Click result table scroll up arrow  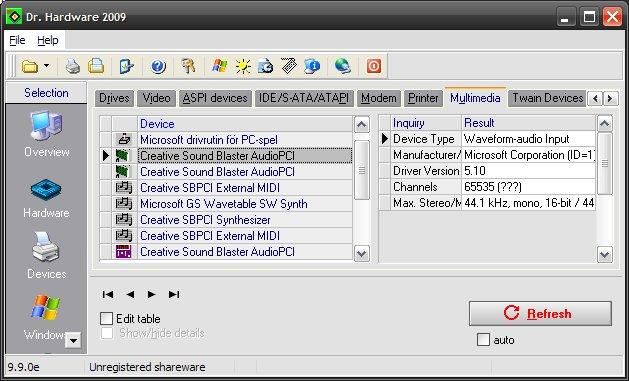605,124
